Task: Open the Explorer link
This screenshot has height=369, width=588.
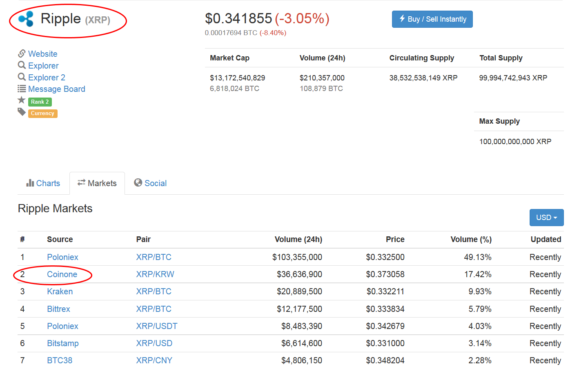Action: click(x=43, y=66)
